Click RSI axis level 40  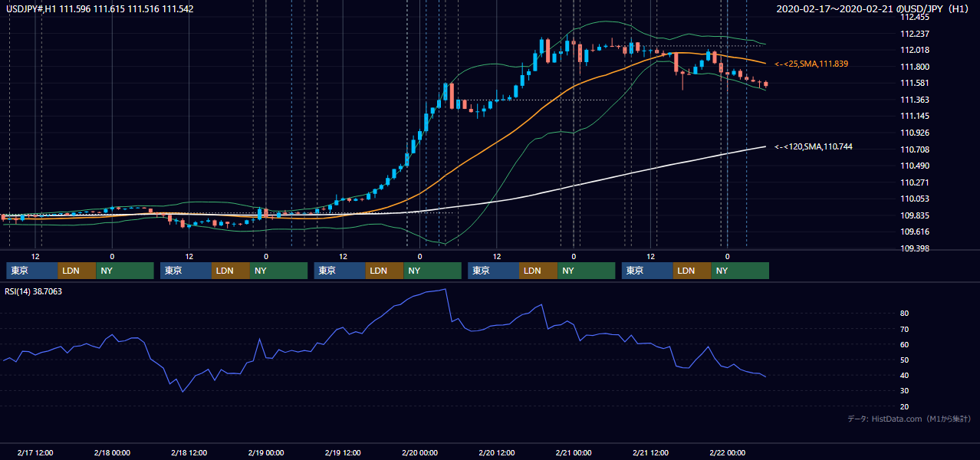[x=904, y=376]
